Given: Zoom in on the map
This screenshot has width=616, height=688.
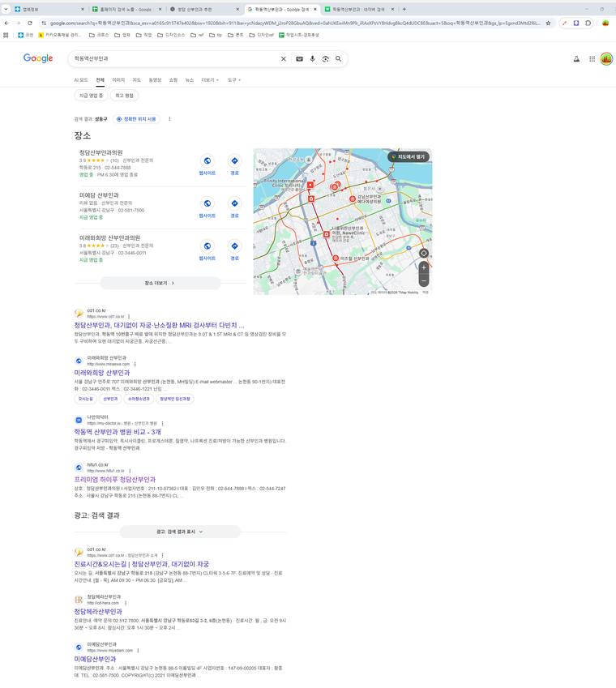Looking at the screenshot, I should click(x=423, y=267).
